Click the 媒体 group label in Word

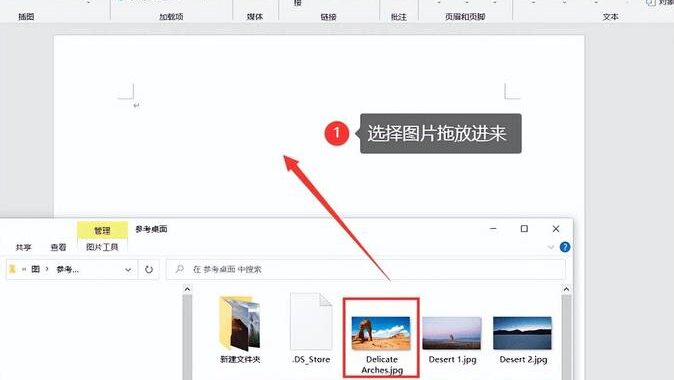[x=255, y=17]
